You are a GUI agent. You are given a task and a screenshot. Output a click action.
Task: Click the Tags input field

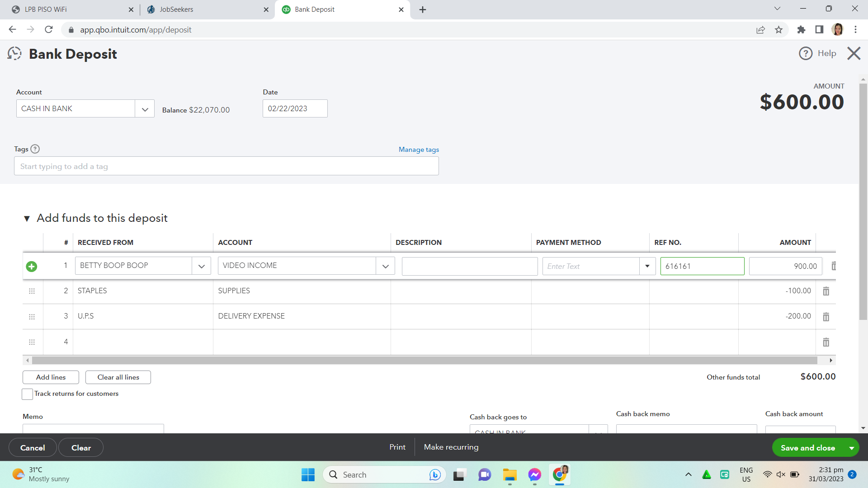tap(226, 166)
